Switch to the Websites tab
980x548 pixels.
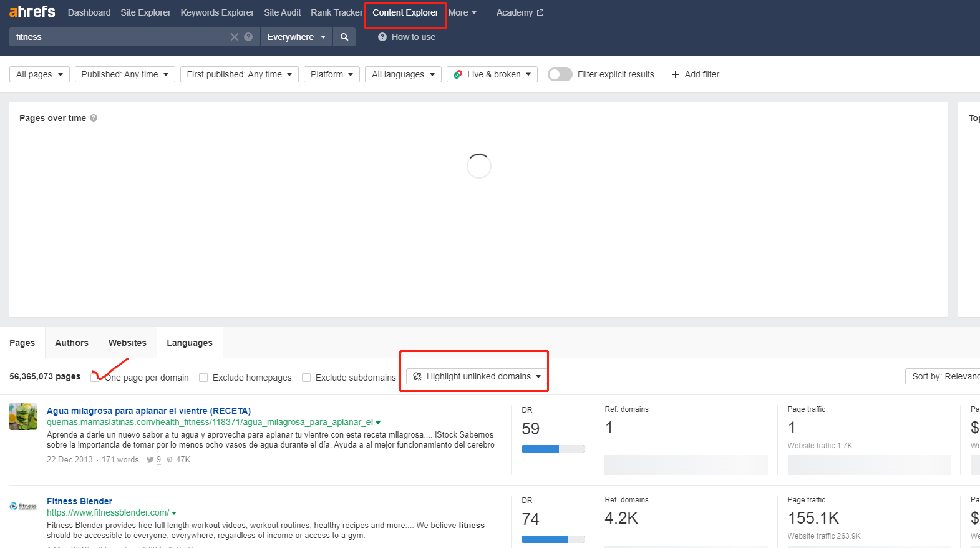pos(127,343)
